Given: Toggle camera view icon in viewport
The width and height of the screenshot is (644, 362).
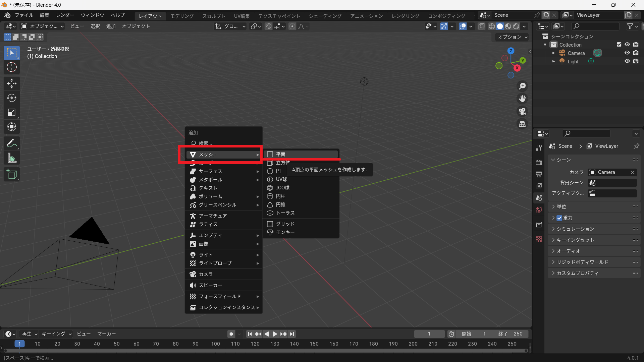Looking at the screenshot, I should click(522, 111).
